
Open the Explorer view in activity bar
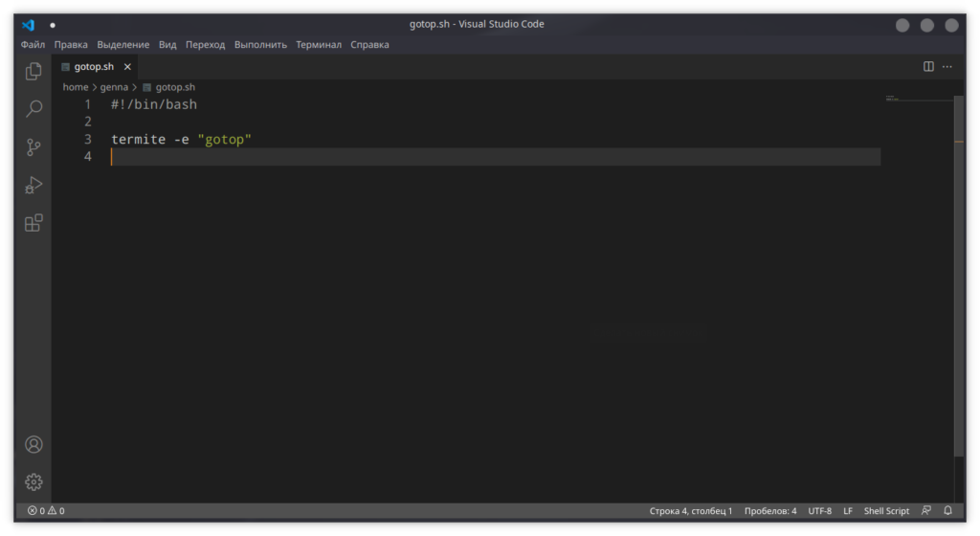pos(33,71)
